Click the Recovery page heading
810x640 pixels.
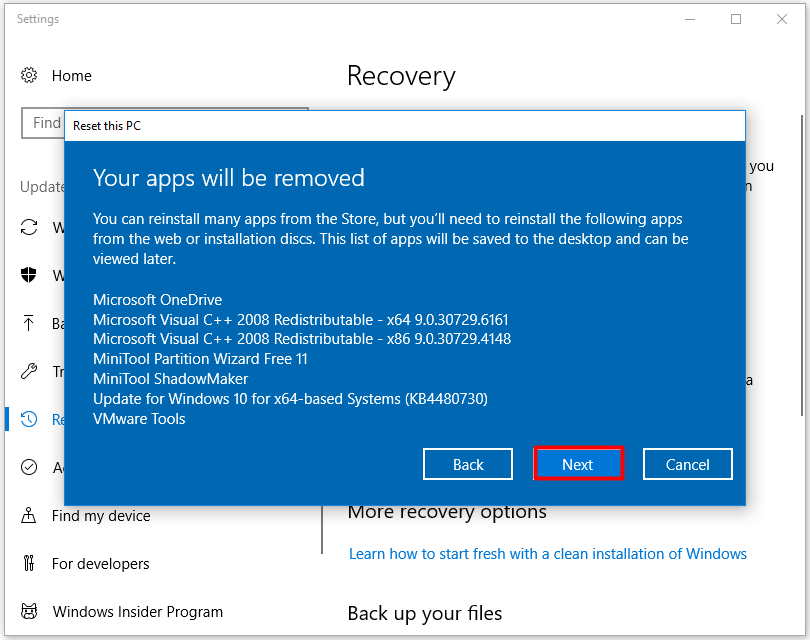click(401, 76)
